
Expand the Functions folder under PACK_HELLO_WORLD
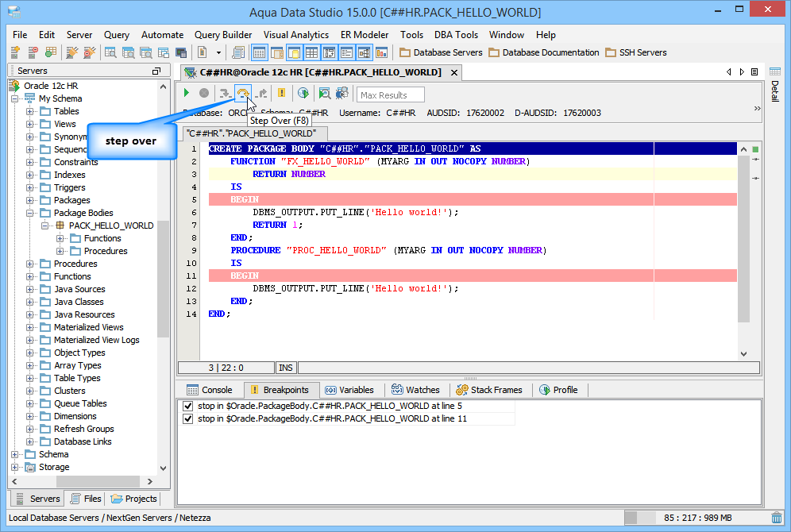click(x=60, y=238)
